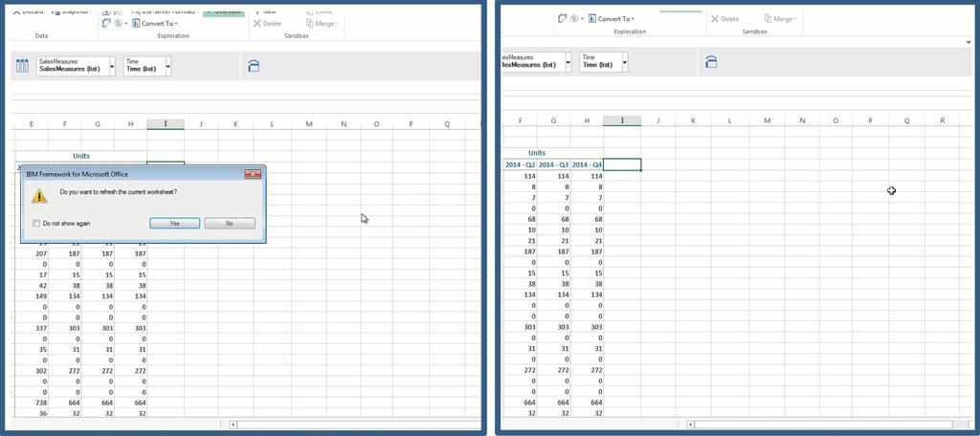This screenshot has height=436, width=980.
Task: Click the context area icon in right window
Action: (711, 62)
